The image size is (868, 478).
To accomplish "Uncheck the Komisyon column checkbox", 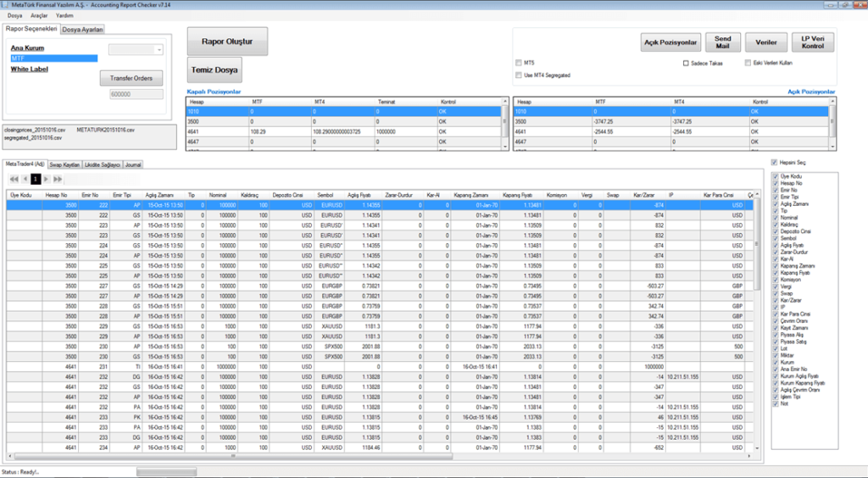I will (x=776, y=280).
